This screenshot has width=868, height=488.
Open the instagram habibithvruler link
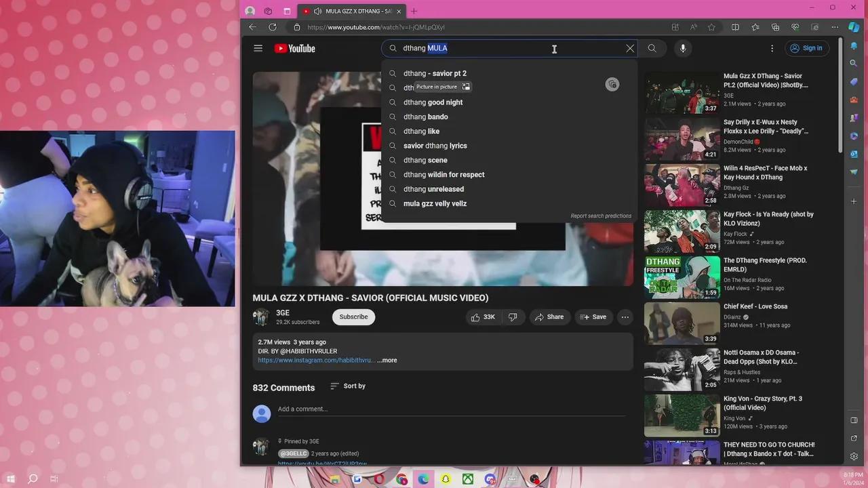316,361
